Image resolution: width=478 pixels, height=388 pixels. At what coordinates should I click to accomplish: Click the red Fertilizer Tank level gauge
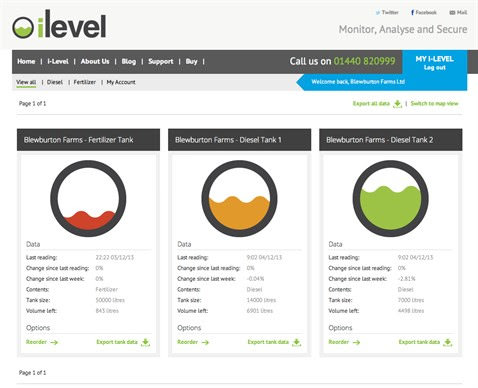click(x=88, y=199)
